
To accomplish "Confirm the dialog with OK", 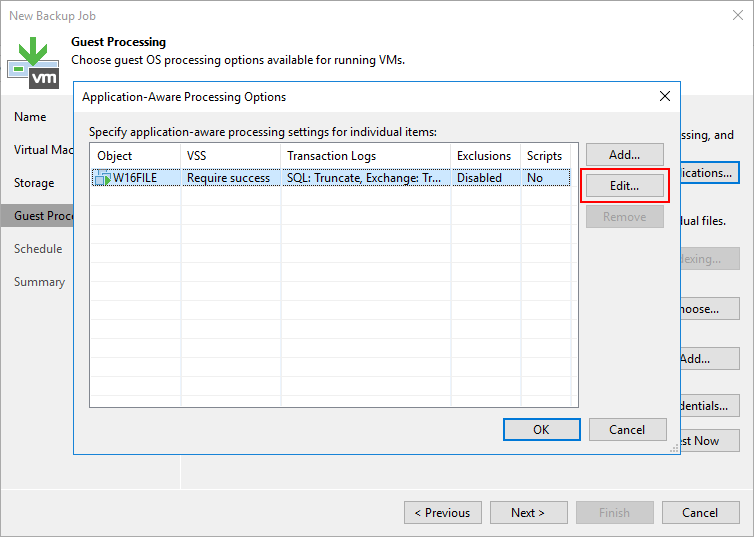I will pyautogui.click(x=540, y=430).
